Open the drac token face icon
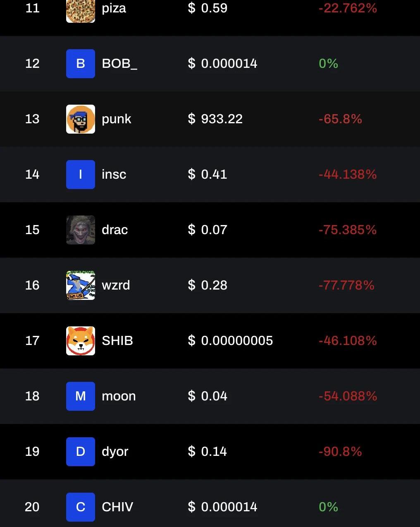Screen dimensions: 420x527 pyautogui.click(x=81, y=230)
